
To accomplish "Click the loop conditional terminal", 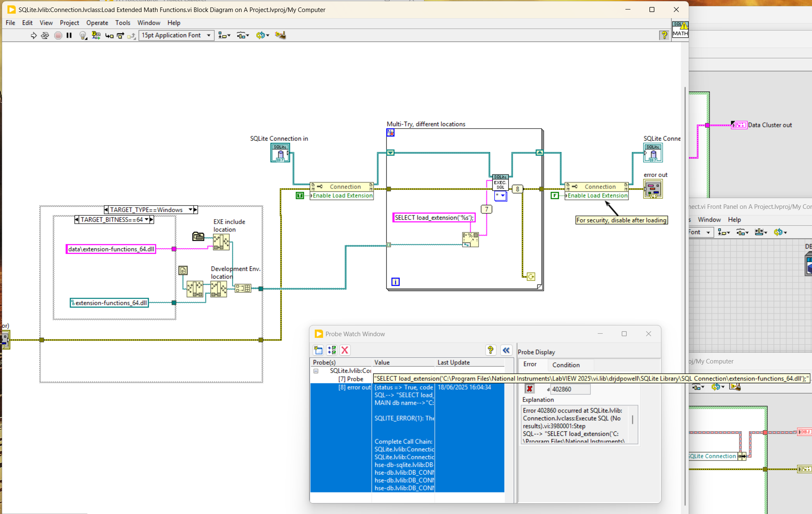I will 531,276.
